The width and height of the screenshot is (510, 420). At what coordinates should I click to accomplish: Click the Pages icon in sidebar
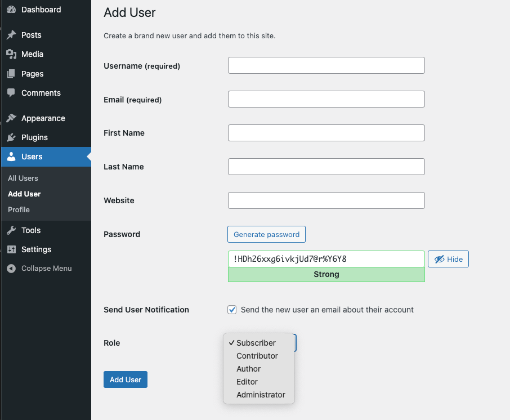click(11, 74)
